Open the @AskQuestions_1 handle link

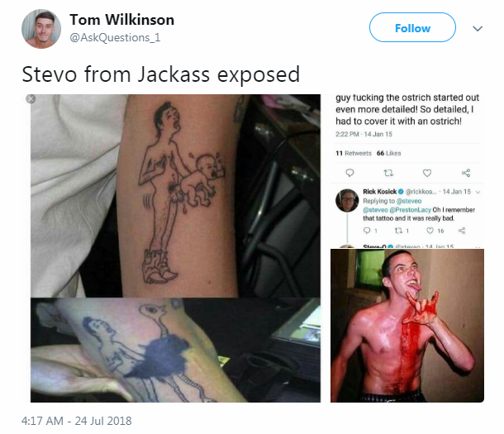(x=115, y=38)
